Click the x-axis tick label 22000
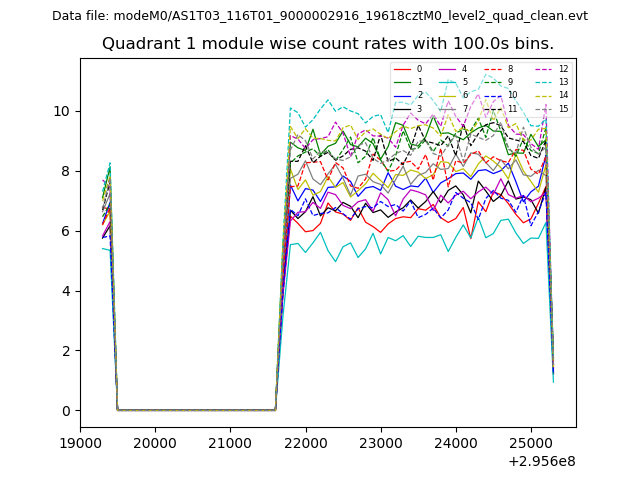 coord(305,443)
